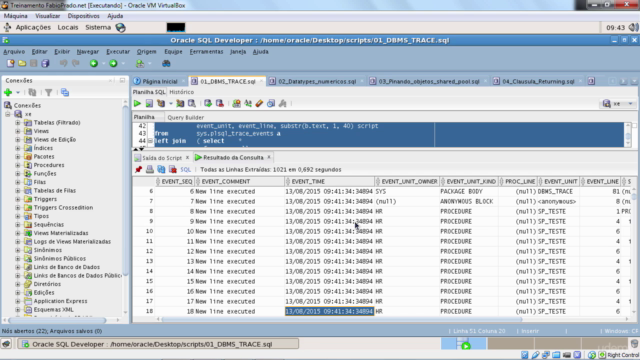This screenshot has height=360, width=640.
Task: Switch to the Query Builder tab
Action: click(185, 117)
